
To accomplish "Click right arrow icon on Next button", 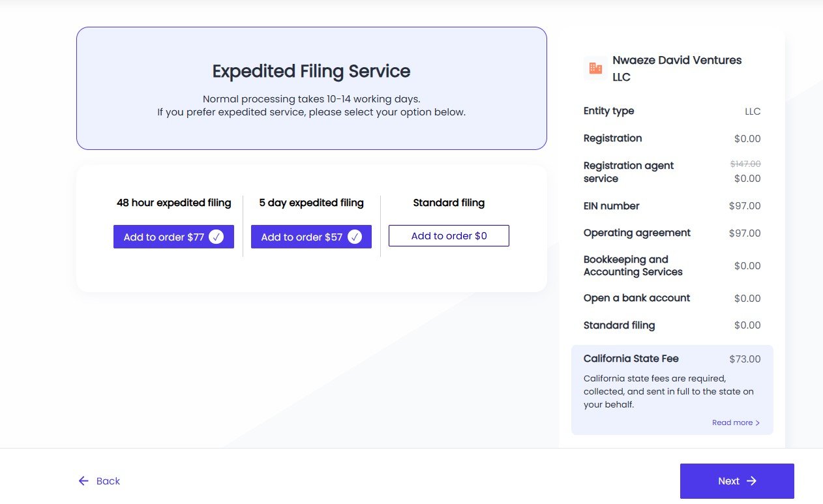I will coord(751,481).
